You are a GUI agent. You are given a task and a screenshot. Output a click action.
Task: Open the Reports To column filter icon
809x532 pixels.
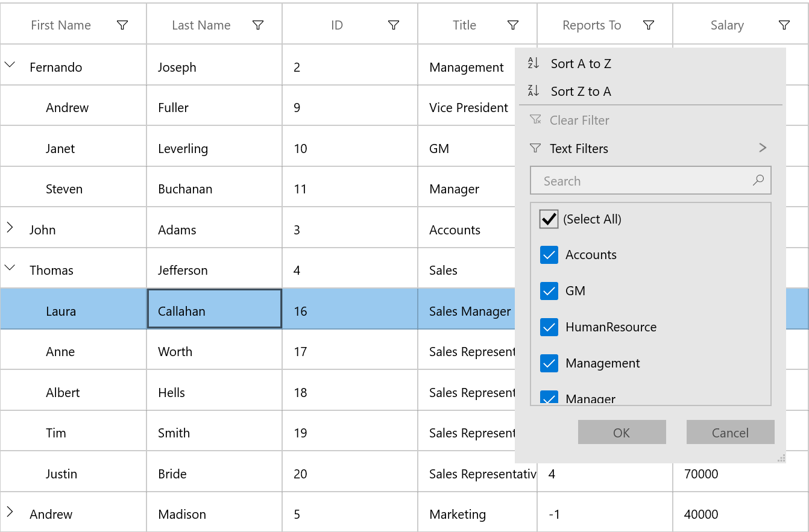649,25
